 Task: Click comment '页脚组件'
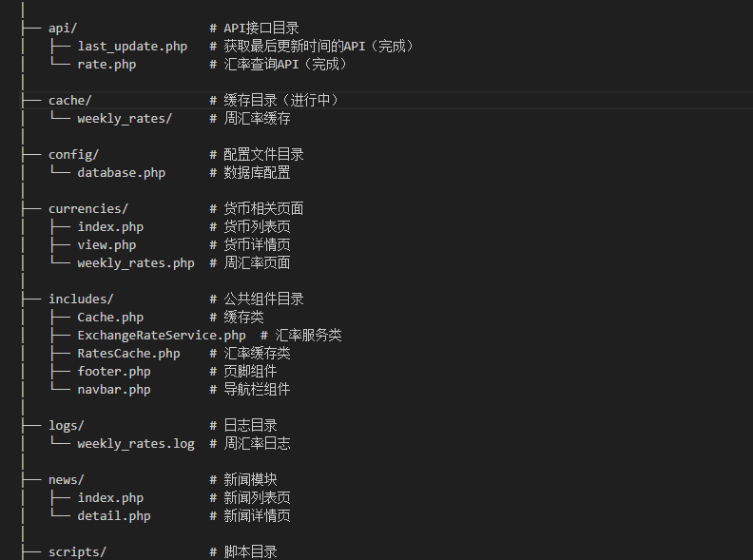tap(250, 372)
